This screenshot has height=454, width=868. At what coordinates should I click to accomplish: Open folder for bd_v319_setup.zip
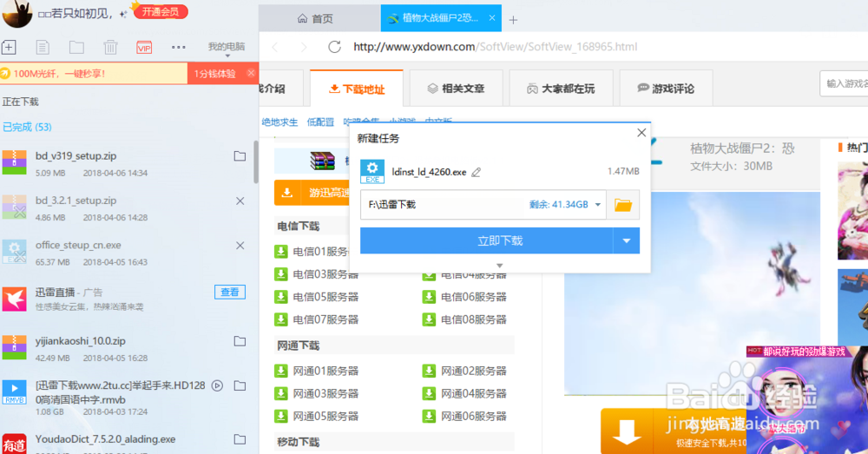[x=240, y=156]
